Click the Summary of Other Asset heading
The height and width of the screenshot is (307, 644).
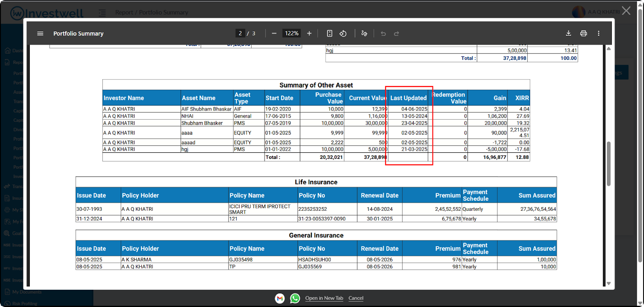click(x=316, y=85)
